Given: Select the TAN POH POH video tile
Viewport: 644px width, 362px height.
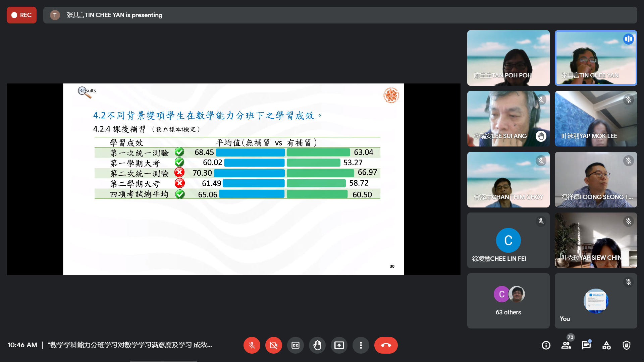Looking at the screenshot, I should (x=508, y=58).
